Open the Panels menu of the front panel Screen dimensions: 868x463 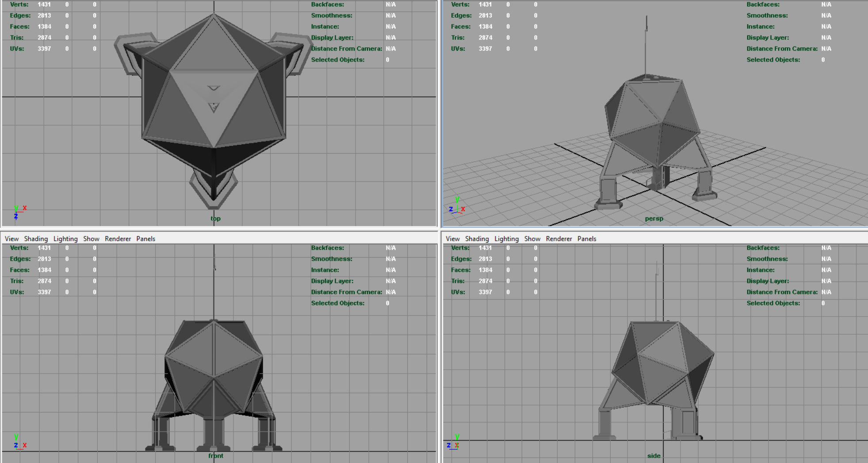(145, 239)
